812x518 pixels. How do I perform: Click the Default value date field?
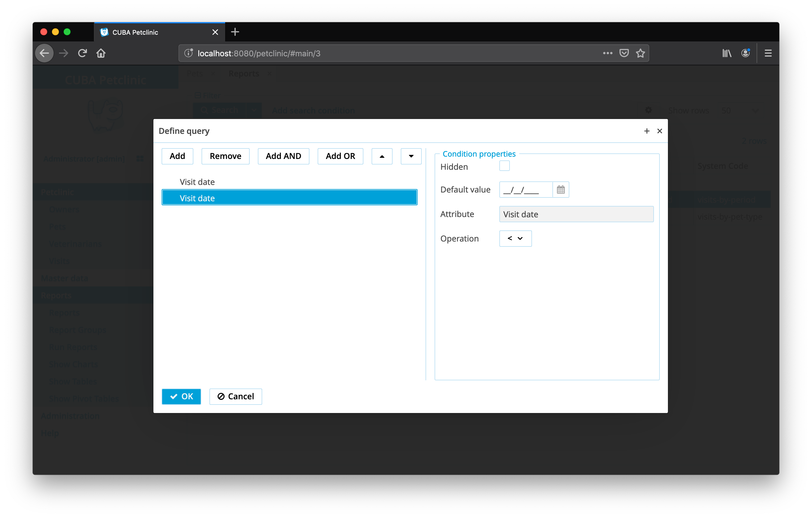(x=525, y=190)
